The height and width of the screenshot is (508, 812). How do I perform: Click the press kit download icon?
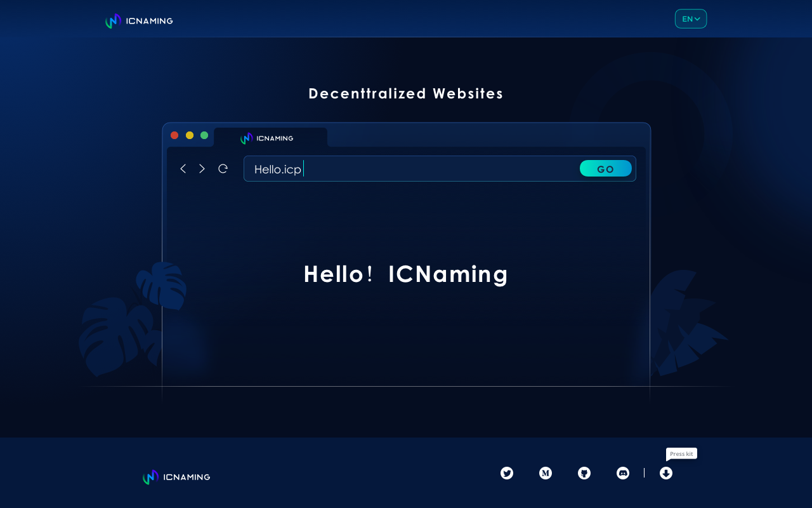pyautogui.click(x=666, y=473)
